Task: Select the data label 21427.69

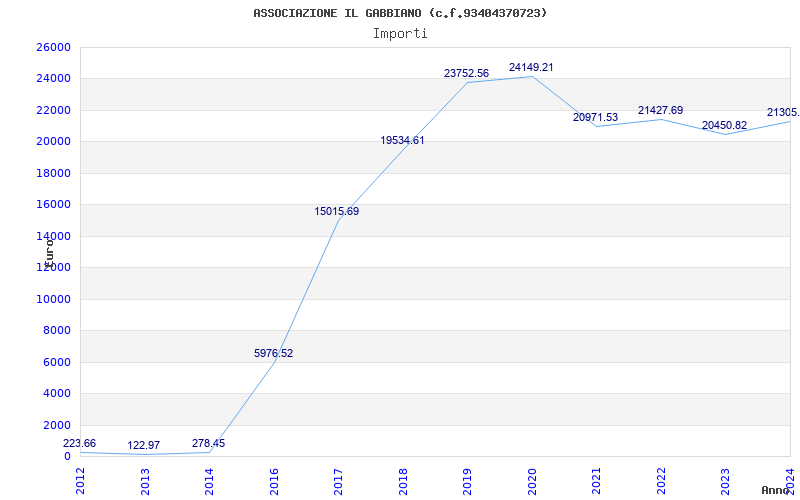Action: [x=660, y=110]
